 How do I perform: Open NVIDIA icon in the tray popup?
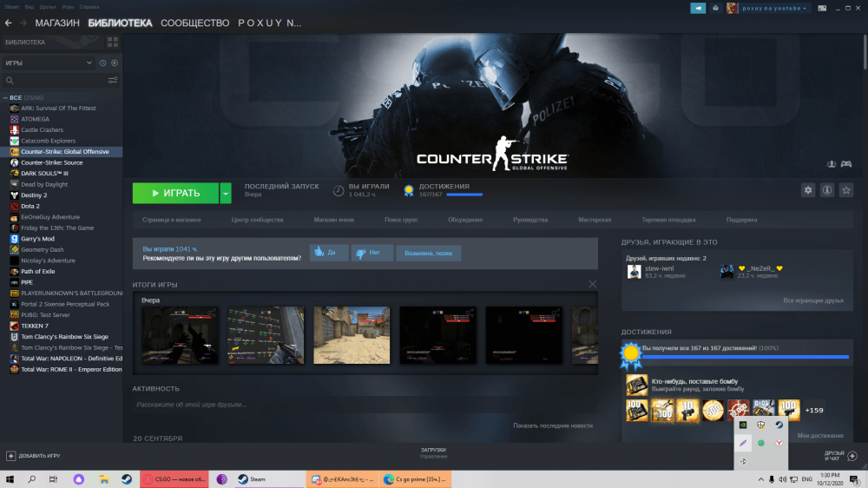point(743,425)
